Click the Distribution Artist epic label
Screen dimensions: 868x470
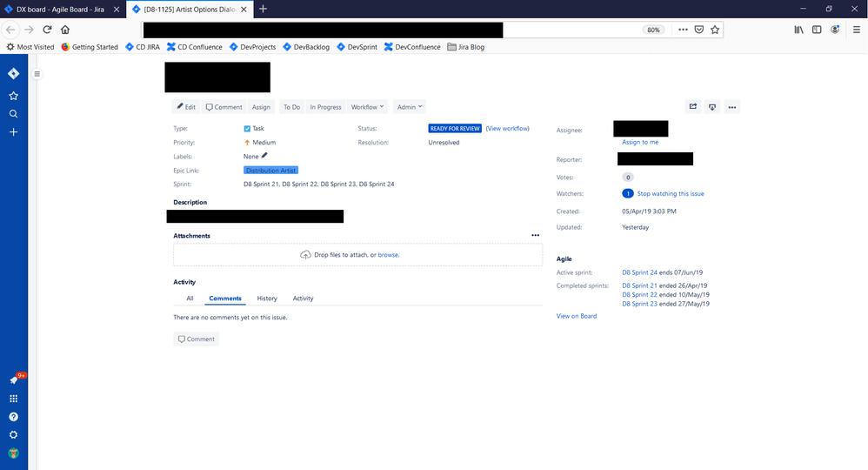(270, 170)
